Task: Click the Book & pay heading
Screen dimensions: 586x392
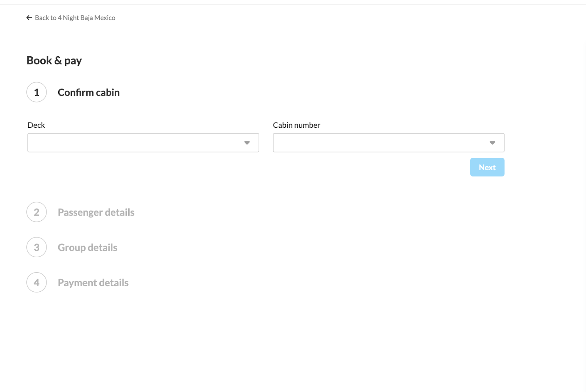Action: (x=54, y=60)
